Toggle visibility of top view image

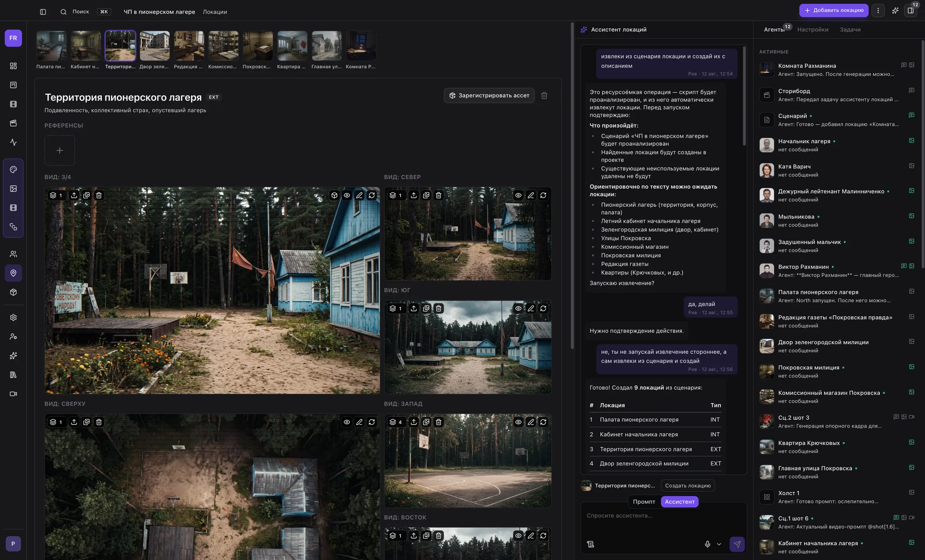347,422
